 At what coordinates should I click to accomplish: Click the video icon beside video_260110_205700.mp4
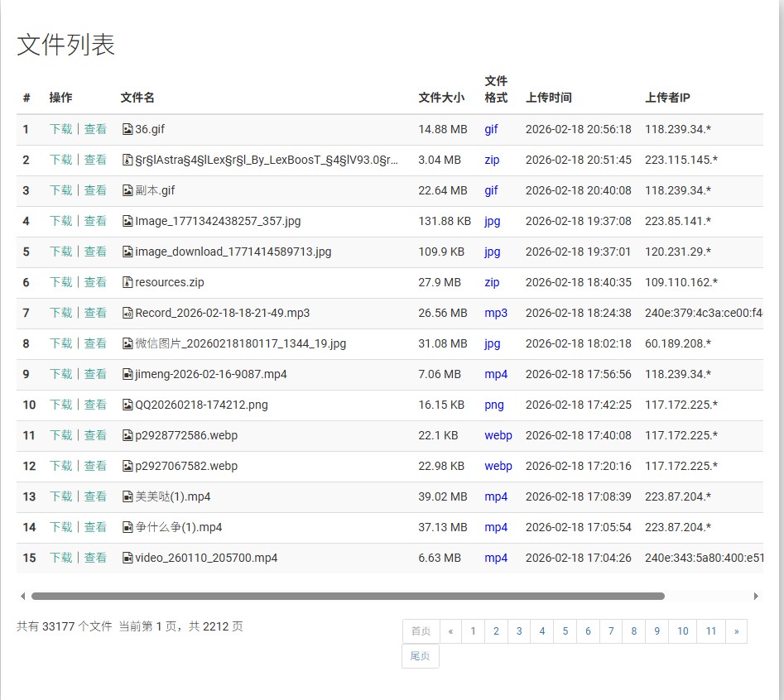(x=127, y=558)
